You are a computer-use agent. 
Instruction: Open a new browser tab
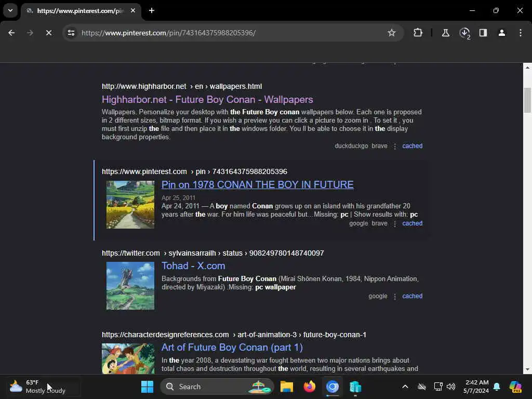point(152,10)
